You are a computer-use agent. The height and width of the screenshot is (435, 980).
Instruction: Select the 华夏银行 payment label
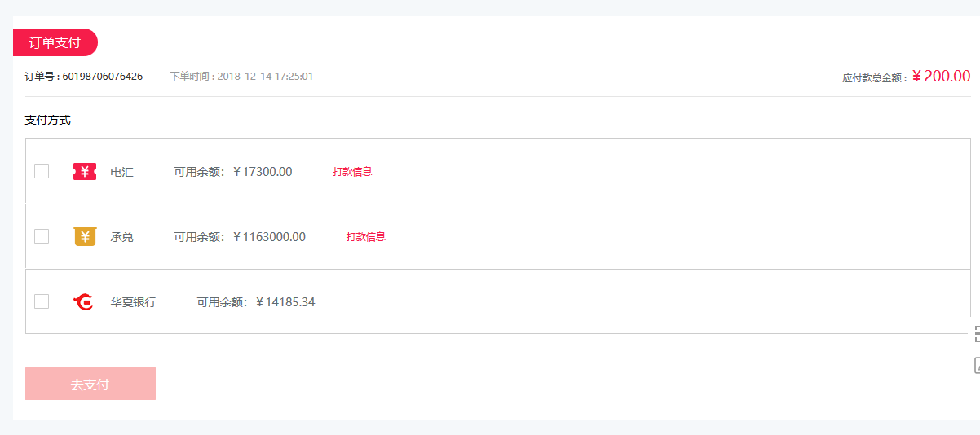click(x=134, y=302)
